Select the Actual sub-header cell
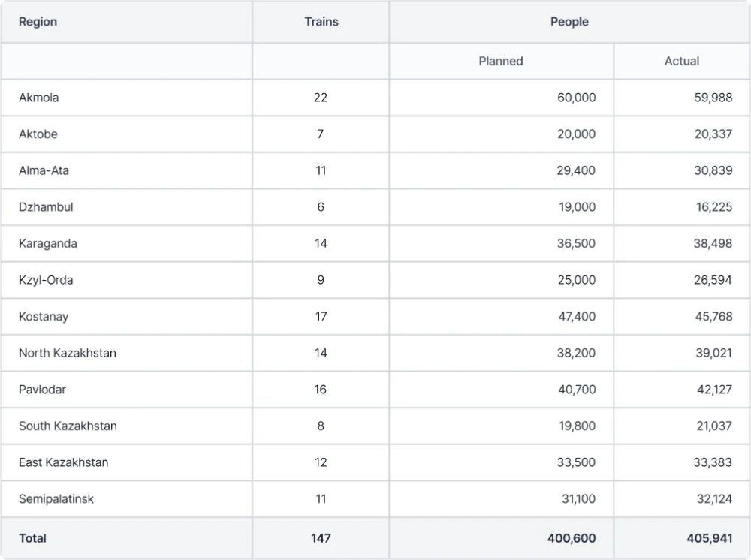This screenshot has height=560, width=751. (682, 61)
